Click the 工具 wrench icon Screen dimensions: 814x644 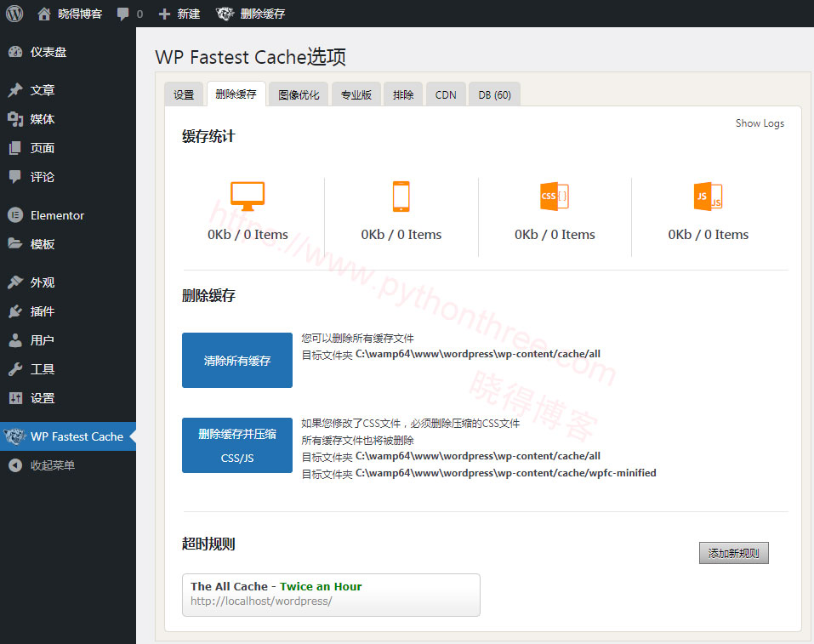(x=15, y=369)
